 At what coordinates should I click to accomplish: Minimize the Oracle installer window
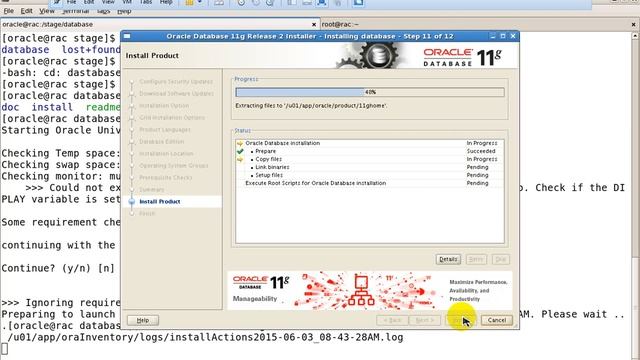[493, 36]
